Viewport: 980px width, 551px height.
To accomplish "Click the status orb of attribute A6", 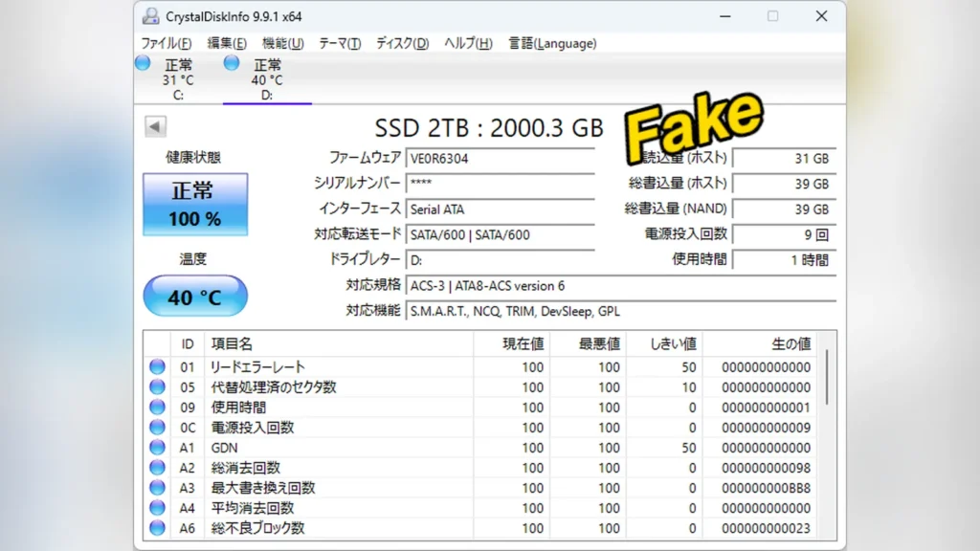I will pos(158,528).
